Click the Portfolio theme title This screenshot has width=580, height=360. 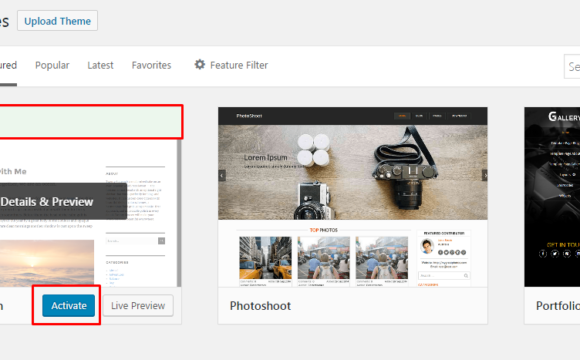(x=558, y=306)
